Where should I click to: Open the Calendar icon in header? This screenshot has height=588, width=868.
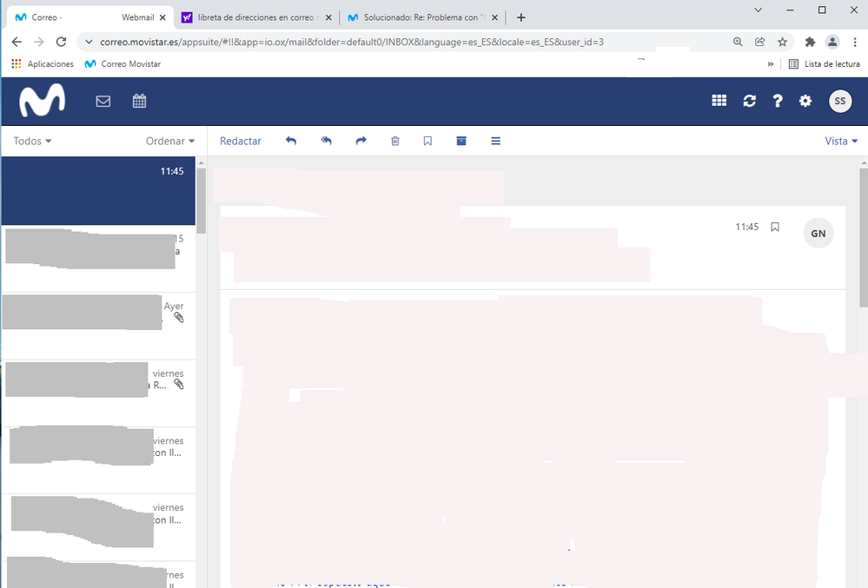click(x=139, y=102)
